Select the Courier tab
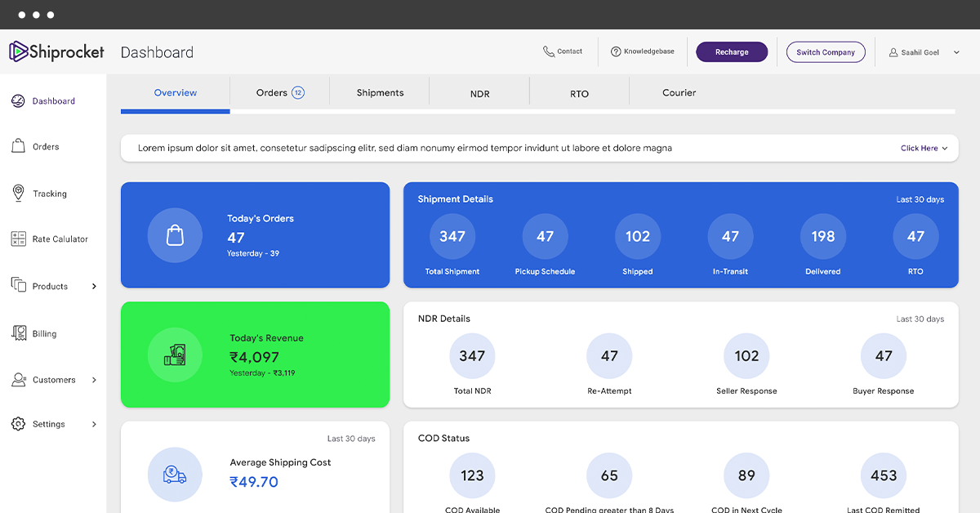This screenshot has width=980, height=513. pos(679,93)
